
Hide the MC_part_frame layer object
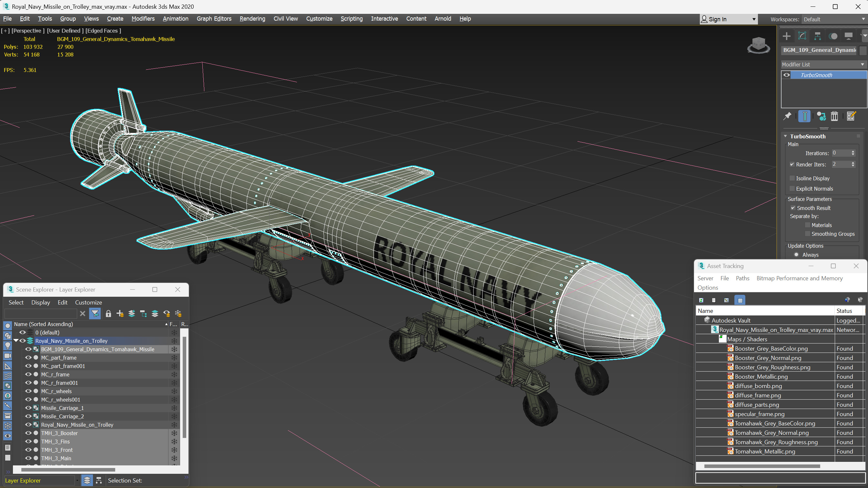pos(28,357)
